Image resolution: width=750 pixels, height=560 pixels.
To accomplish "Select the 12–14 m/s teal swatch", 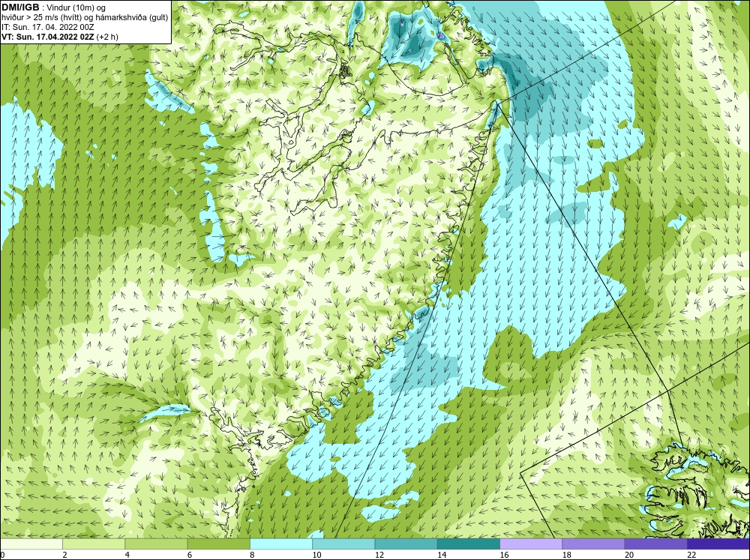I will (x=406, y=544).
